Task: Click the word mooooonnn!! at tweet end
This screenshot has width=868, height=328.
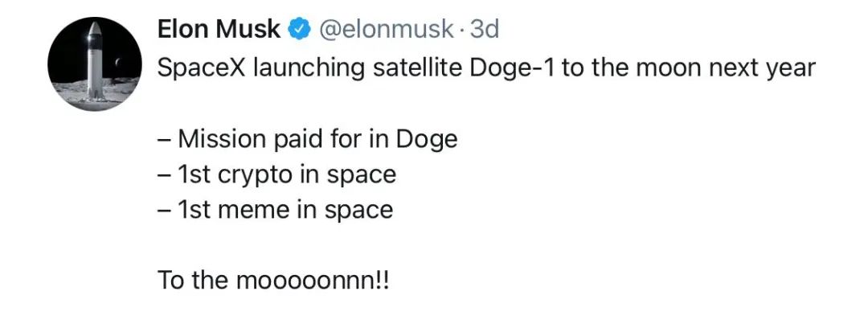Action: tap(313, 281)
